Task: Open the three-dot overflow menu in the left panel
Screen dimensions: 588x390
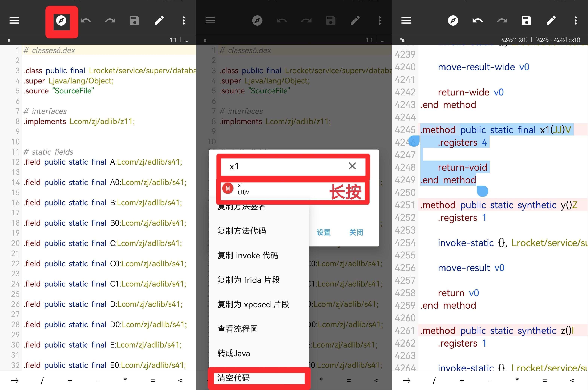Action: [x=184, y=20]
